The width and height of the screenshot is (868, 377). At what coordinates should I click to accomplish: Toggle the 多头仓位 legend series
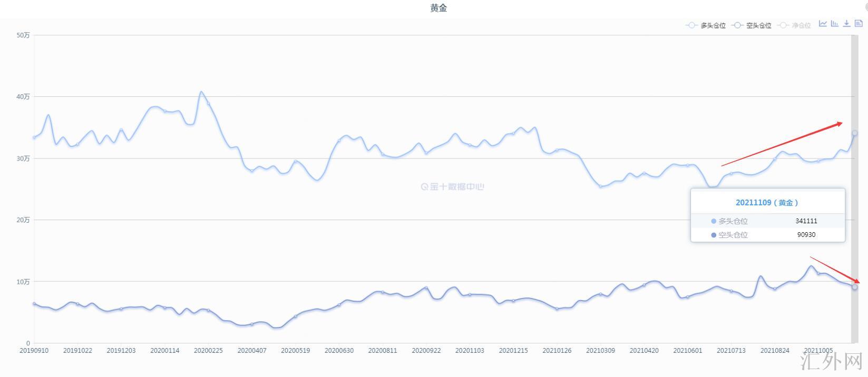point(706,25)
